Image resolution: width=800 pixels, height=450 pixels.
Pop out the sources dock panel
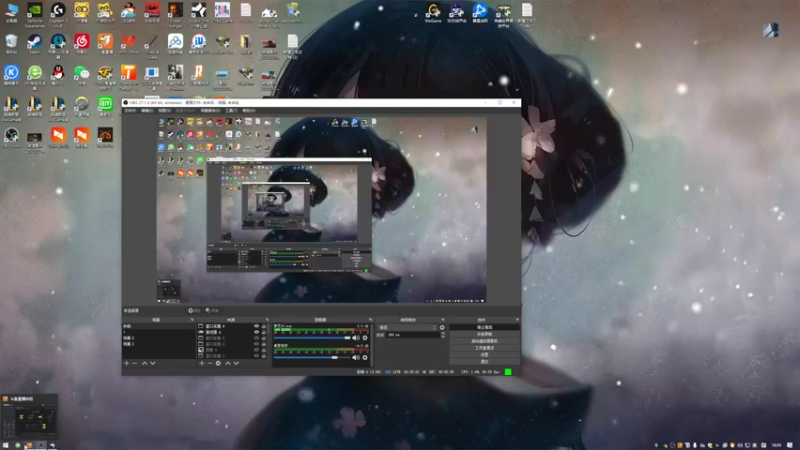[267, 320]
